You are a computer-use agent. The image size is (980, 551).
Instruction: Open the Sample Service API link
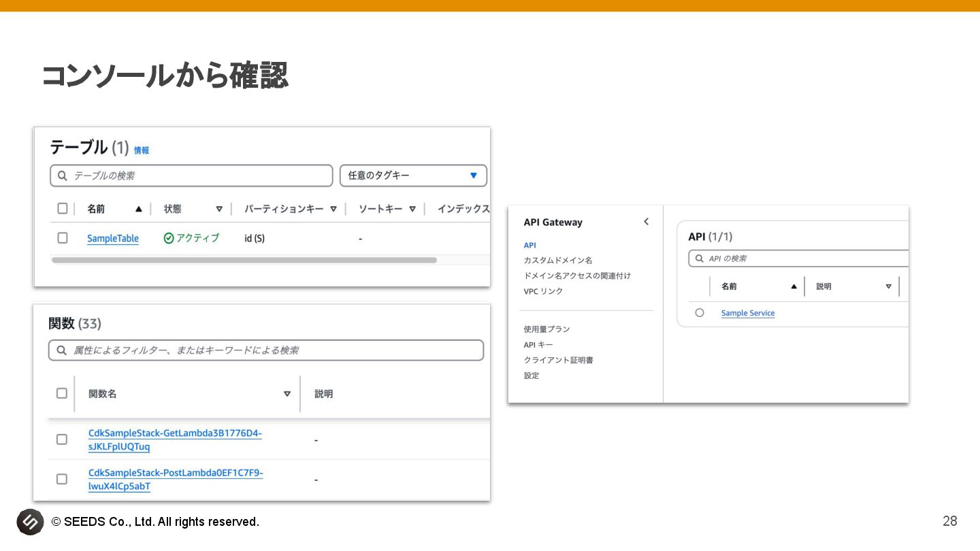pos(748,314)
